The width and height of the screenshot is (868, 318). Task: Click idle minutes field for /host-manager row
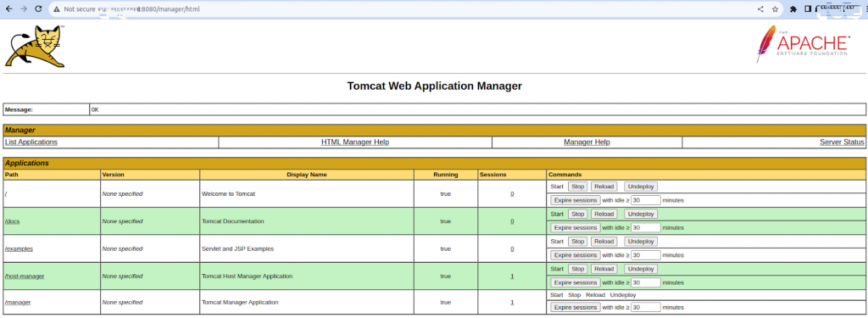645,282
